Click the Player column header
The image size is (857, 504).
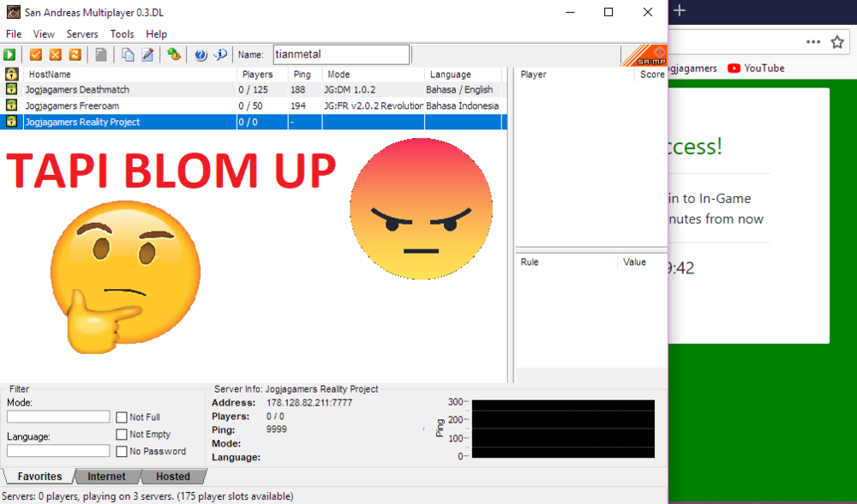(x=575, y=75)
